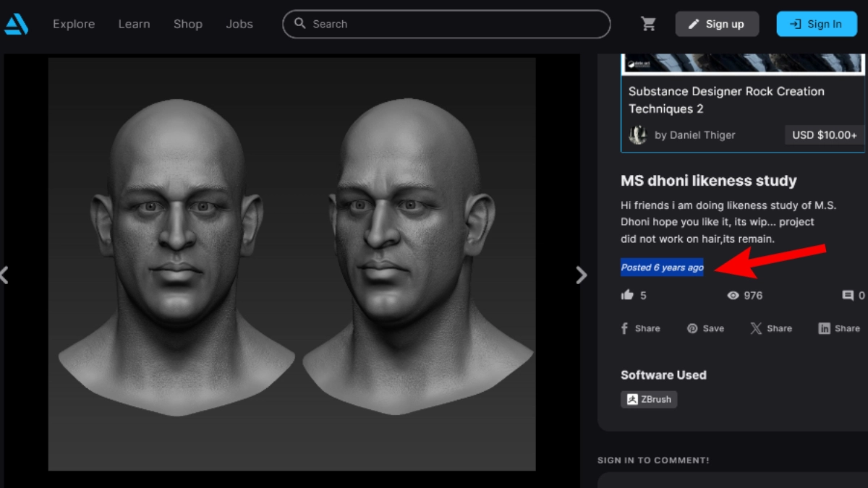
Task: Open the Explore menu
Action: (74, 24)
